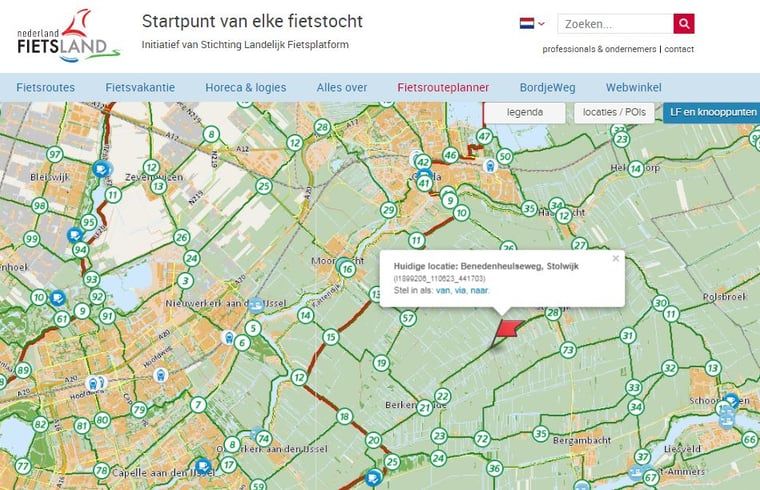Image resolution: width=760 pixels, height=490 pixels.
Task: Set location as 'van' start point
Action: click(443, 289)
